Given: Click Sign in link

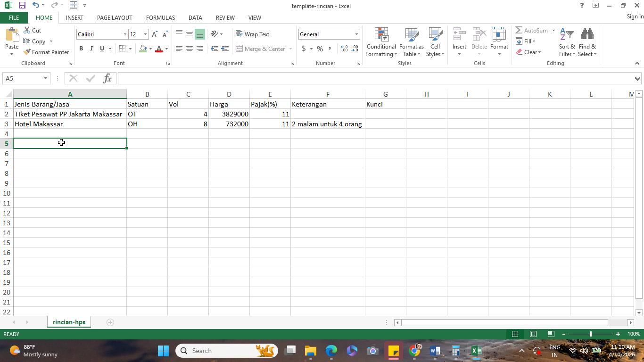Looking at the screenshot, I should (x=635, y=16).
